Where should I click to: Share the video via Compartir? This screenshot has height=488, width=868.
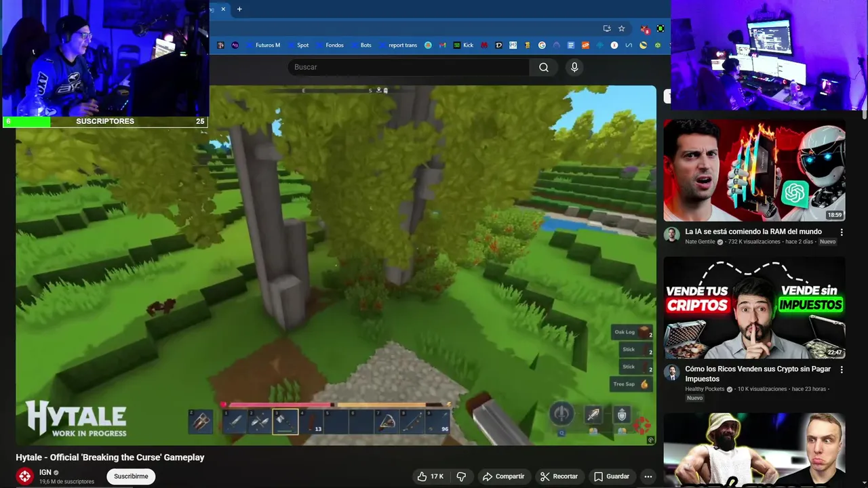click(503, 476)
